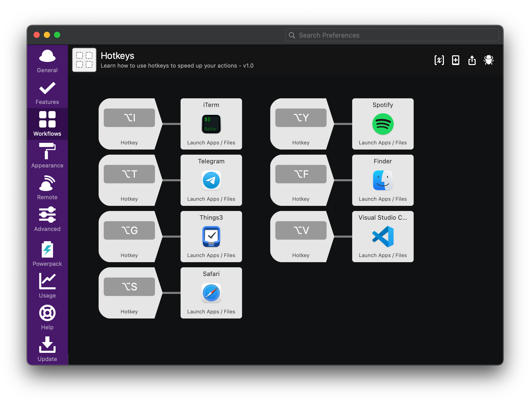The width and height of the screenshot is (532, 403).
Task: Click the Option-S hotkey object
Action: coord(129,293)
